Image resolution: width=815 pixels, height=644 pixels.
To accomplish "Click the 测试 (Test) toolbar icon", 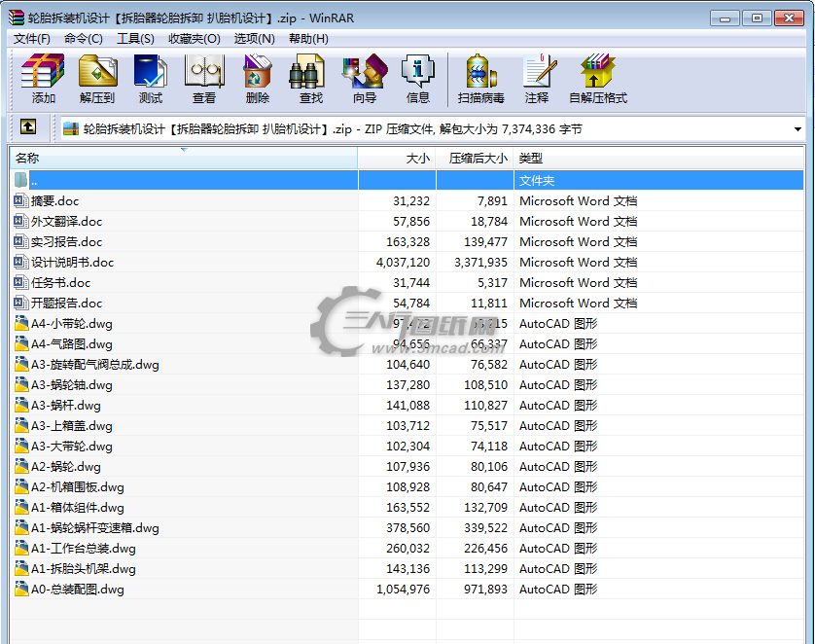I will click(x=150, y=71).
